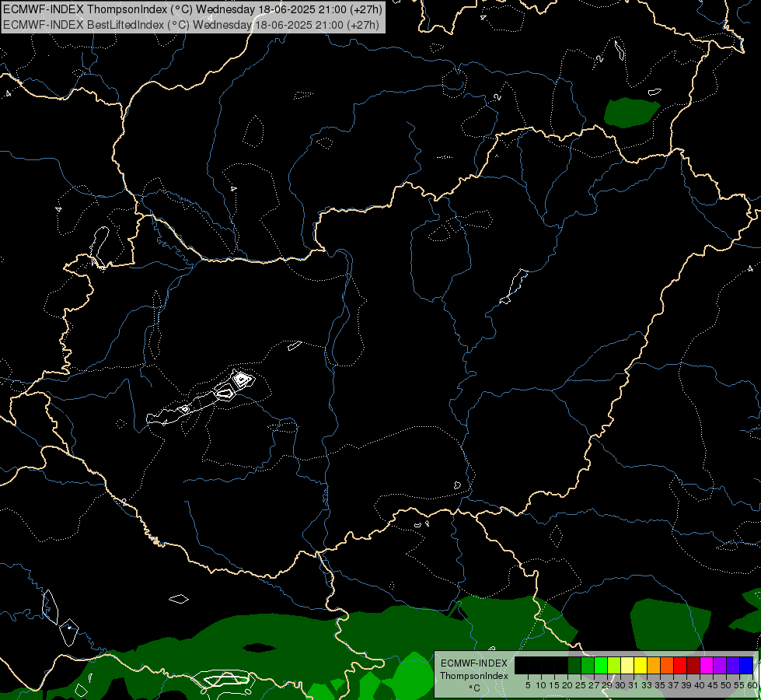Click the BestLiftedIndex title line at top
Viewport: 761px width, 700px height.
click(x=191, y=25)
